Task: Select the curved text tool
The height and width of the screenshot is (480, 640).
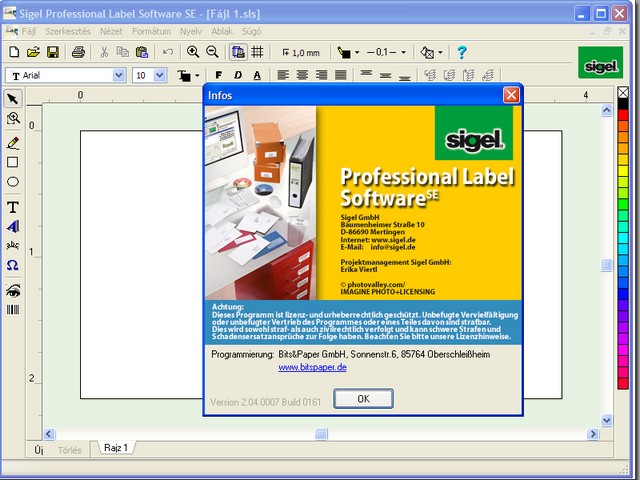Action: (13, 245)
